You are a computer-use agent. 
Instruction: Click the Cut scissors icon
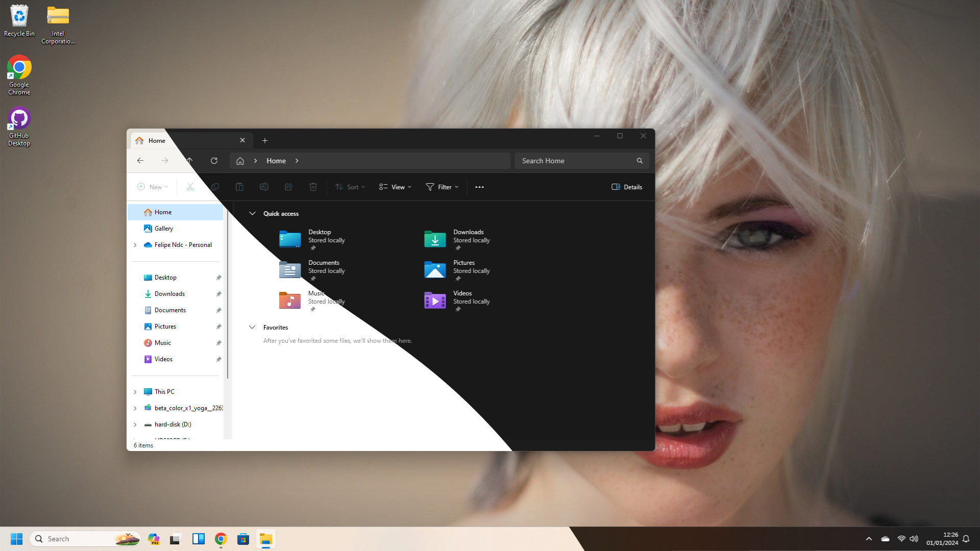pos(190,187)
